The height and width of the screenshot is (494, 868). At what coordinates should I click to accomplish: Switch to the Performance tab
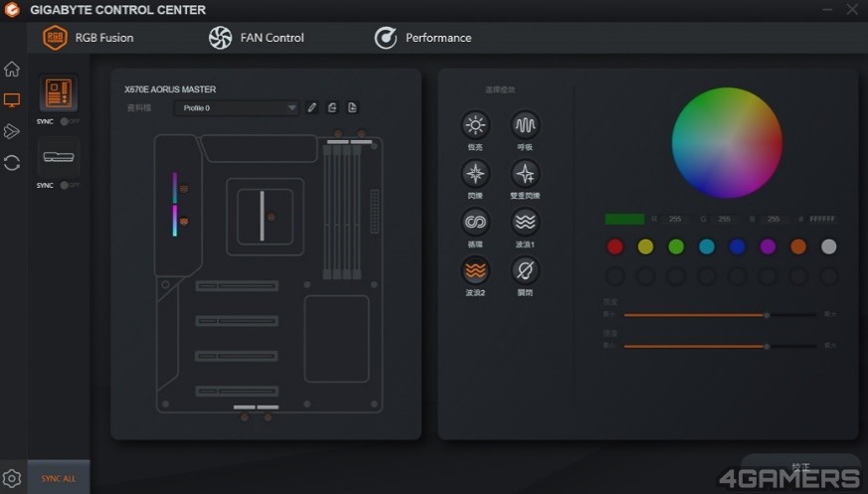tap(423, 38)
